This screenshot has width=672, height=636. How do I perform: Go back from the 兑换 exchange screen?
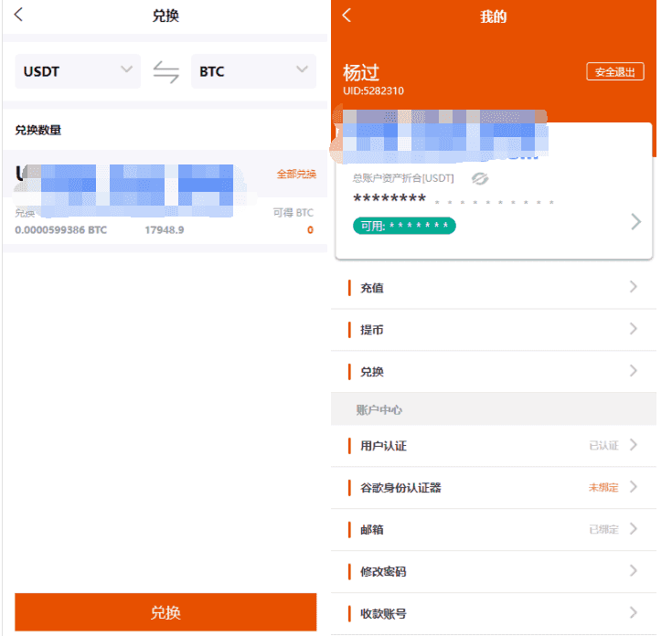18,15
